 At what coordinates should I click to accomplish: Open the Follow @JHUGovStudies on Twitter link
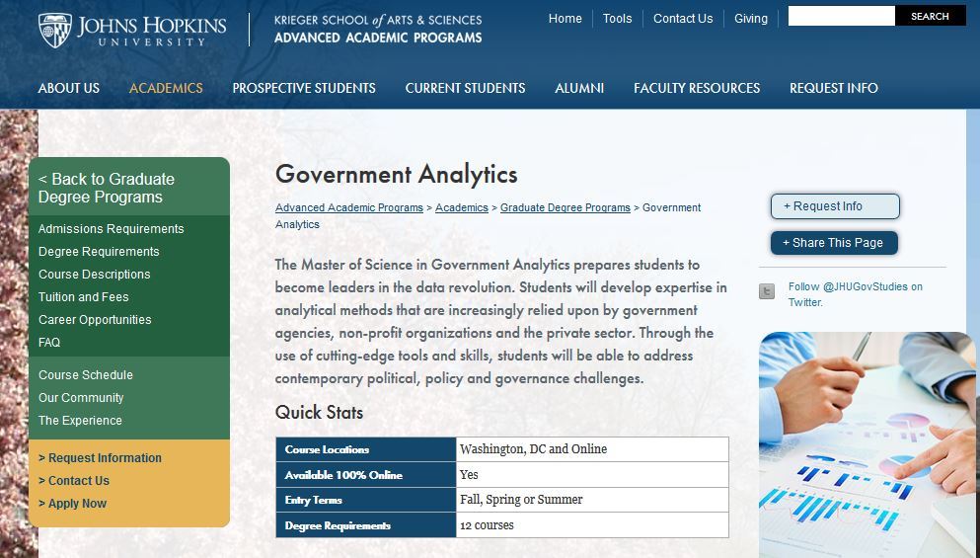click(855, 294)
